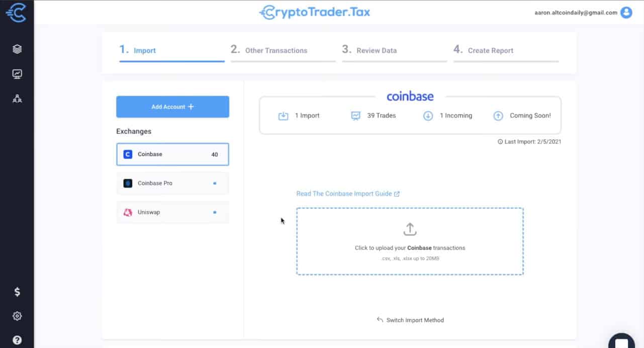Image resolution: width=644 pixels, height=348 pixels.
Task: Click the Coinbase transactions upload drop zone
Action: [x=410, y=242]
